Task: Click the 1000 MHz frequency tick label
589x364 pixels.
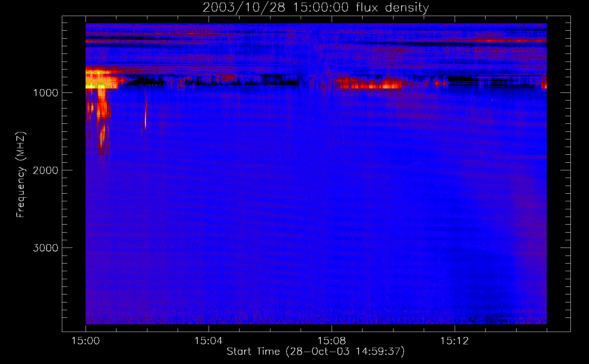Action: tap(46, 93)
